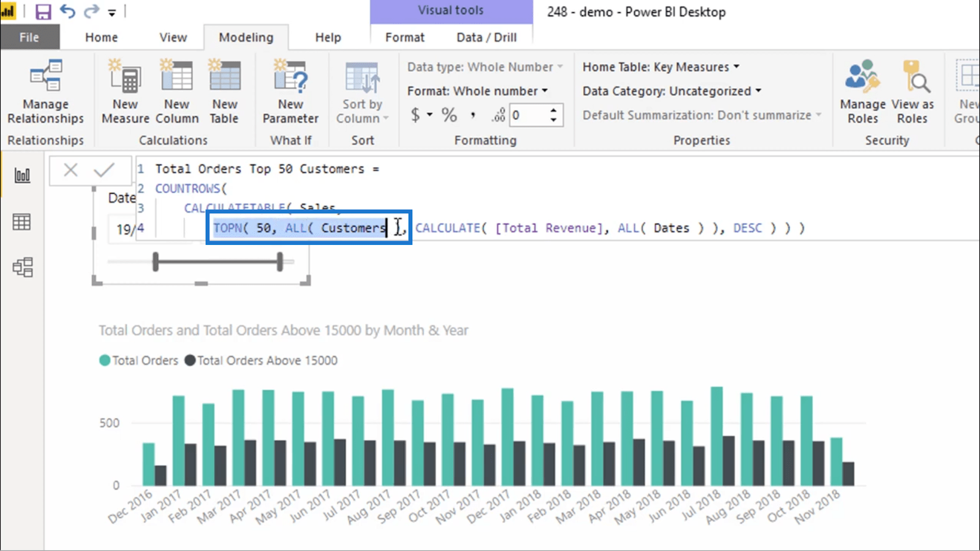The width and height of the screenshot is (980, 551).
Task: Click the TOPN function in the formula
Action: click(x=228, y=228)
